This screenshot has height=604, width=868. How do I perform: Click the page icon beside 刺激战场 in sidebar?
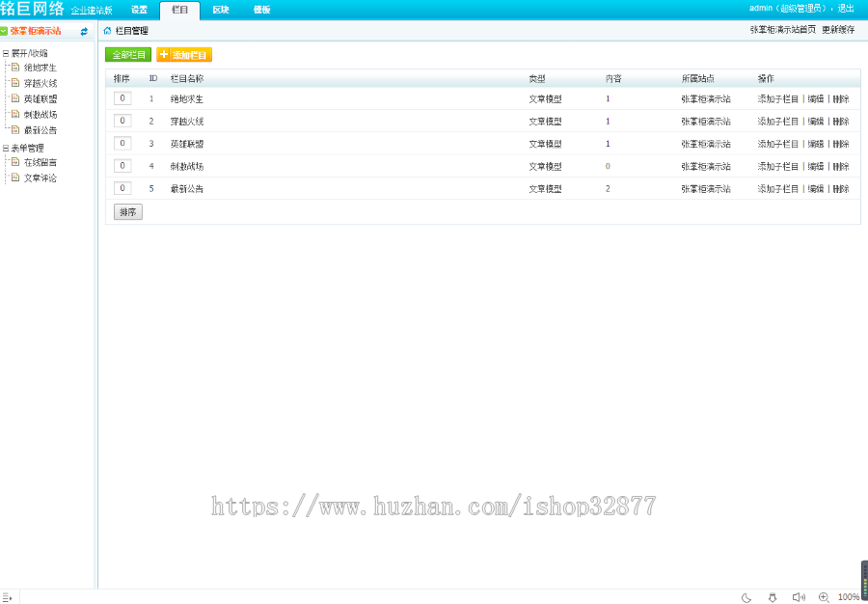click(15, 114)
